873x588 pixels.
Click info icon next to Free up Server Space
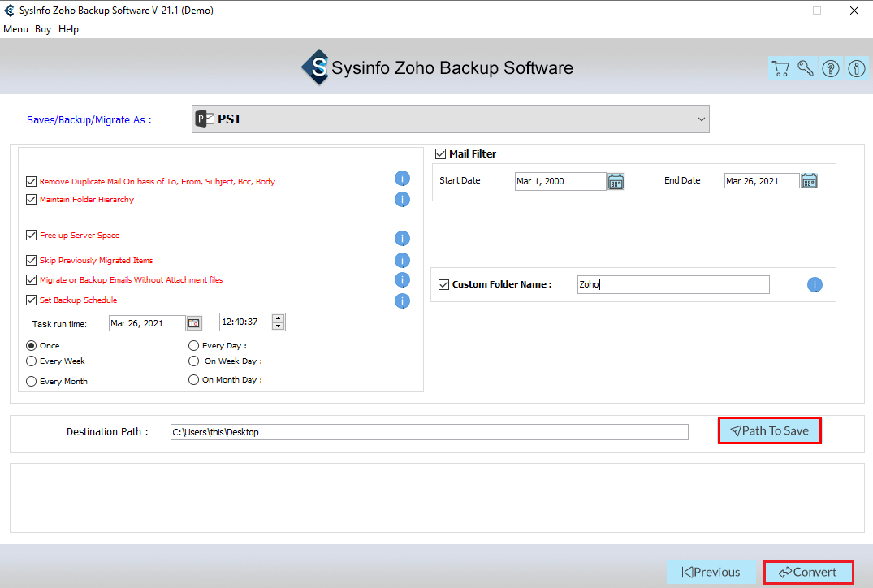402,239
